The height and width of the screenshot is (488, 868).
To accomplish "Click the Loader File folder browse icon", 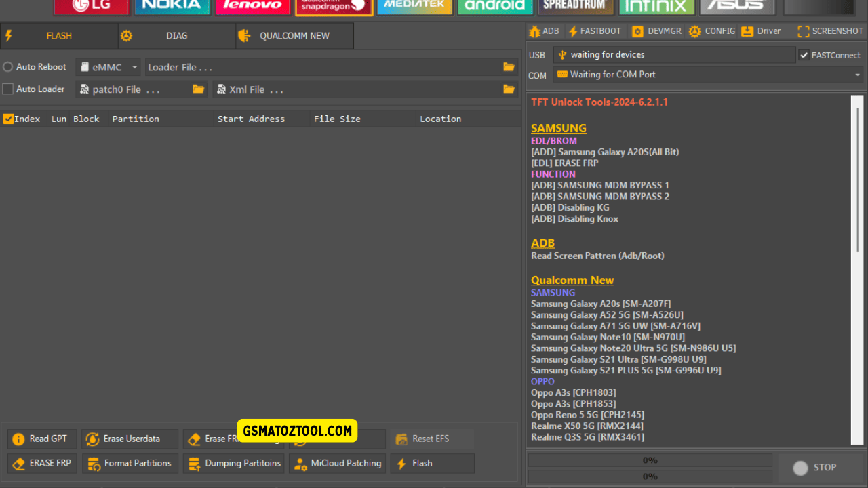I will click(x=509, y=67).
